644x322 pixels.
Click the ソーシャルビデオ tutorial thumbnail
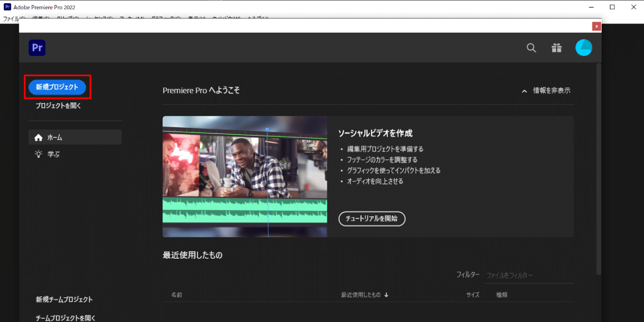(245, 177)
